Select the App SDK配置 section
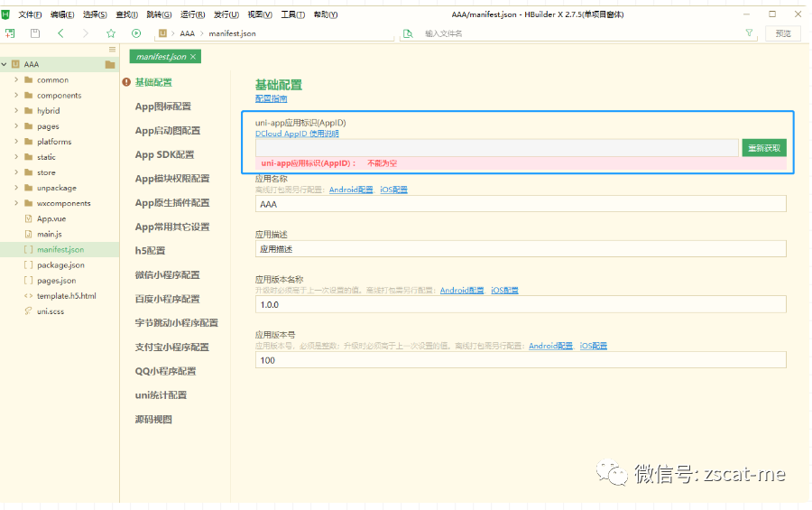Viewport: 812px width, 510px height. tap(165, 154)
